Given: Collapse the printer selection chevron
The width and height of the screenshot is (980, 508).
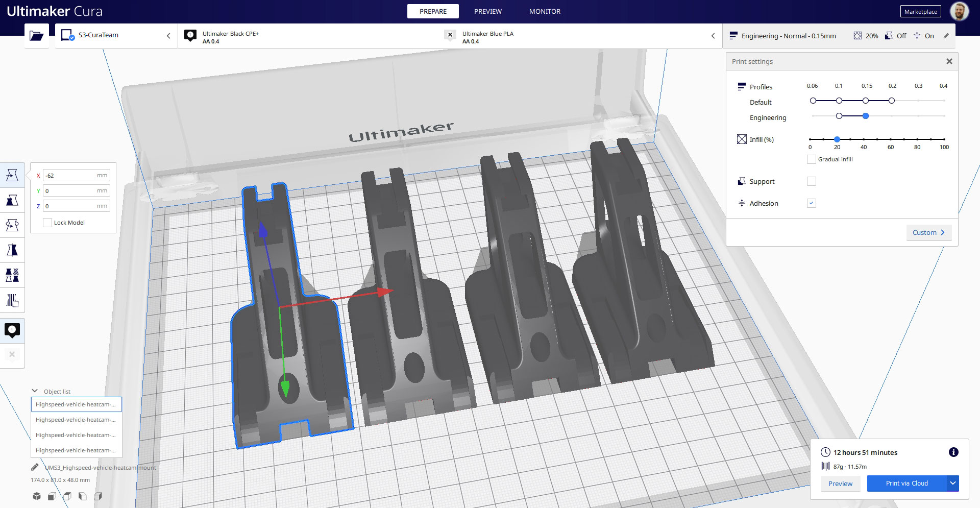Looking at the screenshot, I should pos(168,36).
